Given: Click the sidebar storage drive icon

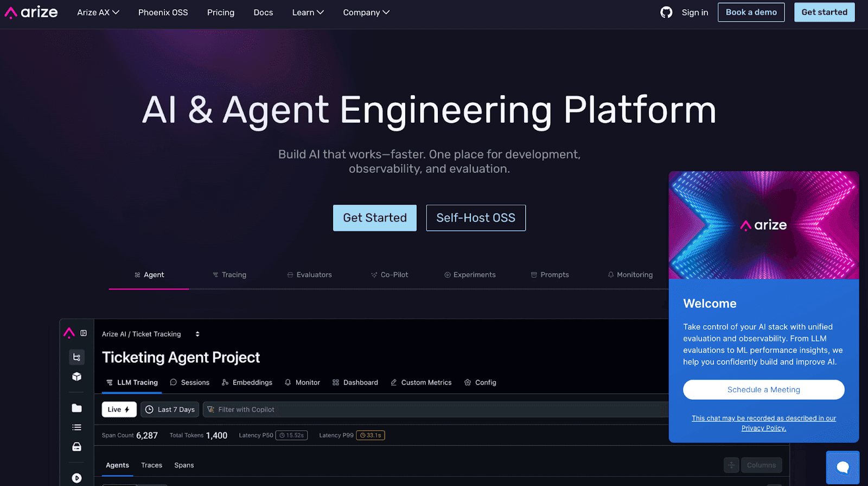Looking at the screenshot, I should 76,446.
